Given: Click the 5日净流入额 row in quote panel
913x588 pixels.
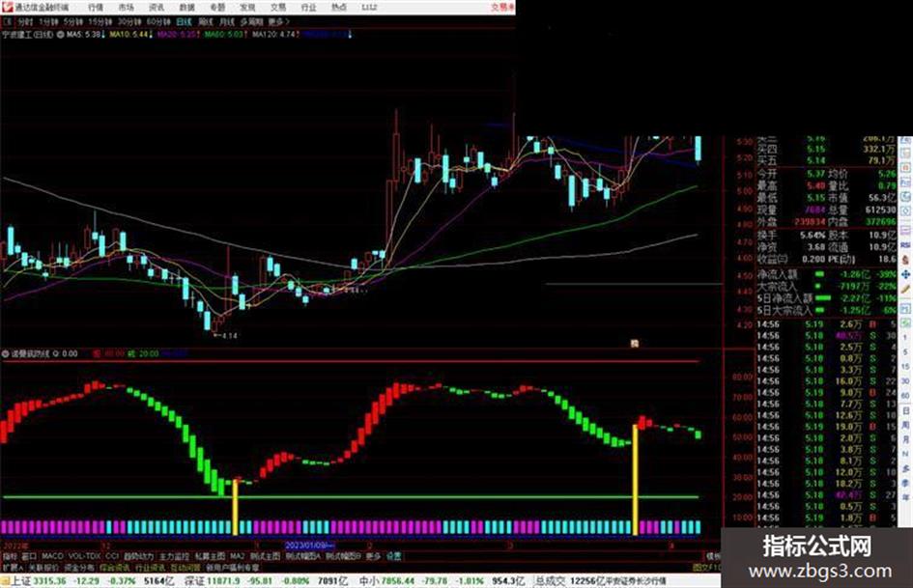Looking at the screenshot, I should [x=826, y=298].
